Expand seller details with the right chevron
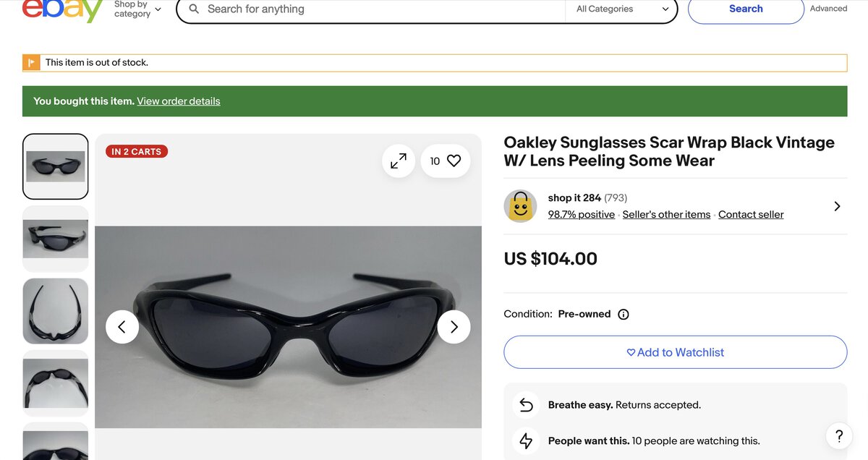This screenshot has width=868, height=460. [x=837, y=206]
